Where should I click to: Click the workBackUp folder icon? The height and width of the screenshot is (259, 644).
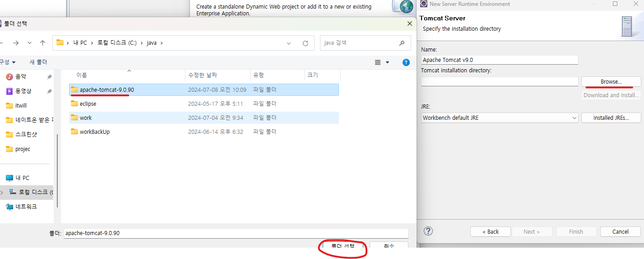[x=74, y=132]
